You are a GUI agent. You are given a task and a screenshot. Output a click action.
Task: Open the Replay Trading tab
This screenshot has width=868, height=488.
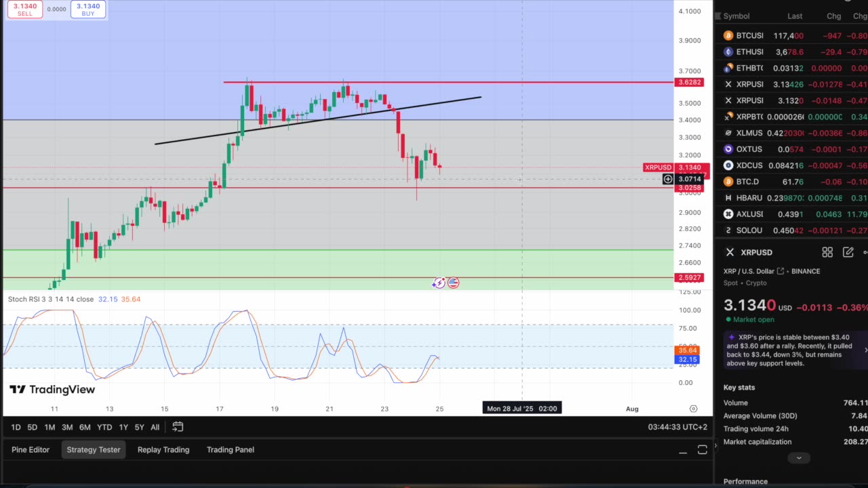coord(163,450)
